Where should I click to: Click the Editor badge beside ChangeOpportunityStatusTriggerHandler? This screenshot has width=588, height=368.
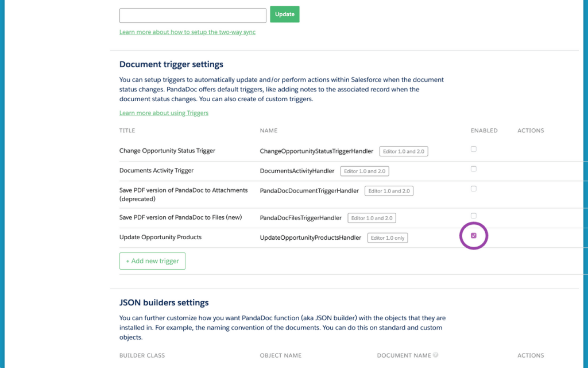pyautogui.click(x=404, y=151)
